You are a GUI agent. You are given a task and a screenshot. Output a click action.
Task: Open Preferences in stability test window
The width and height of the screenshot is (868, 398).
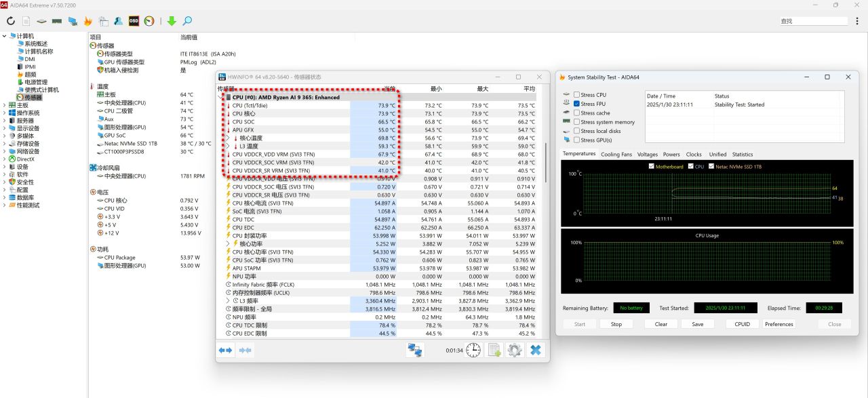tap(779, 324)
